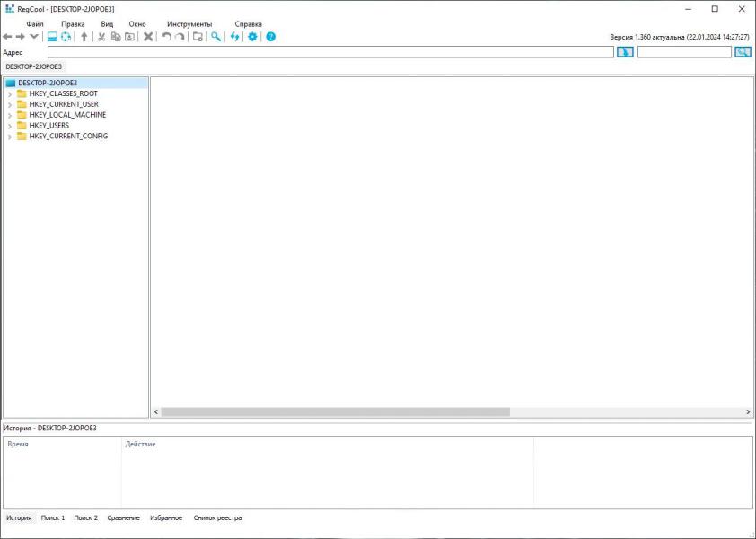
Task: Click the scrollbar left arrow in the value pane
Action: pos(155,412)
